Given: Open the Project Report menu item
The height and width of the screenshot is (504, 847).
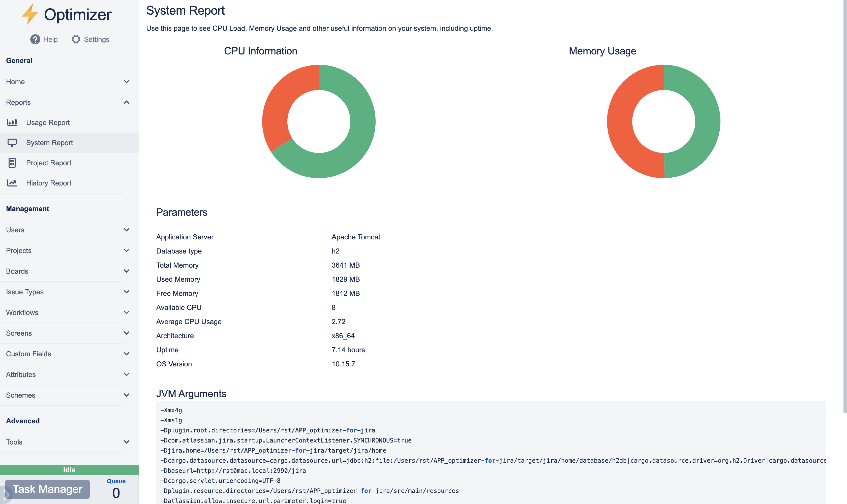Looking at the screenshot, I should pyautogui.click(x=49, y=163).
